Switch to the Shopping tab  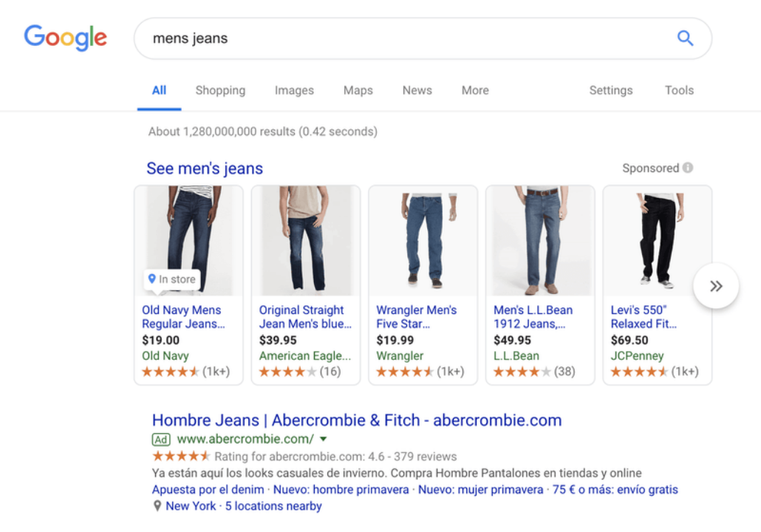coord(220,90)
